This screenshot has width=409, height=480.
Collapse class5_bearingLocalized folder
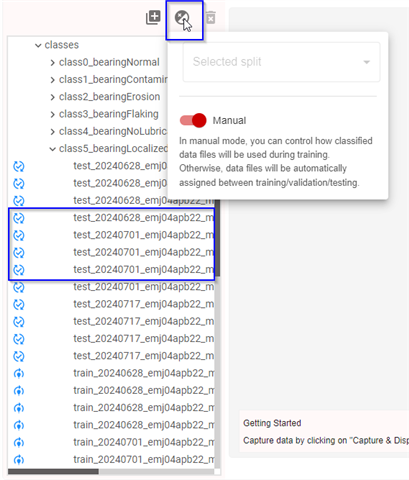[x=52, y=149]
